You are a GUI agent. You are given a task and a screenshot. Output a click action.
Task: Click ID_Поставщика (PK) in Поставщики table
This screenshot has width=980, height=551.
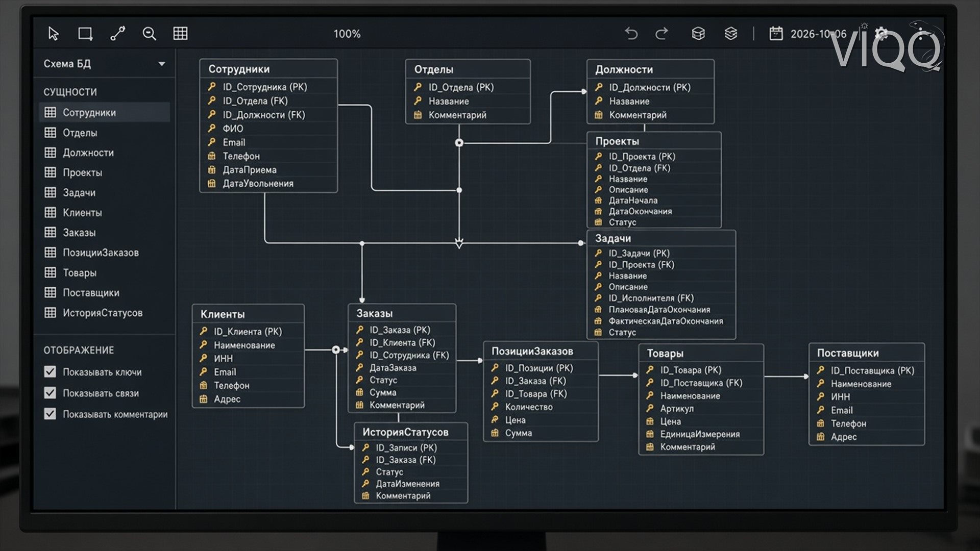867,371
